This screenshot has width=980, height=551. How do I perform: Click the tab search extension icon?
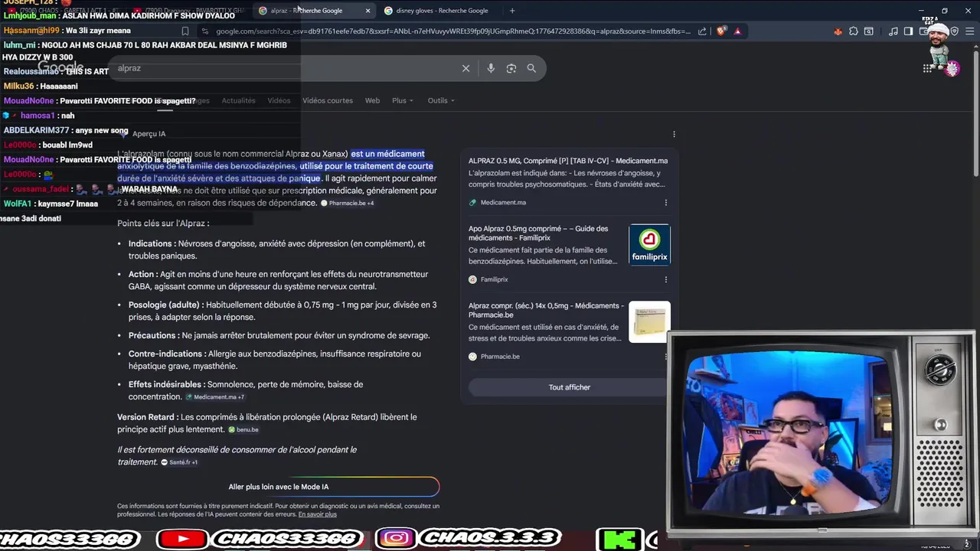pyautogui.click(x=868, y=31)
